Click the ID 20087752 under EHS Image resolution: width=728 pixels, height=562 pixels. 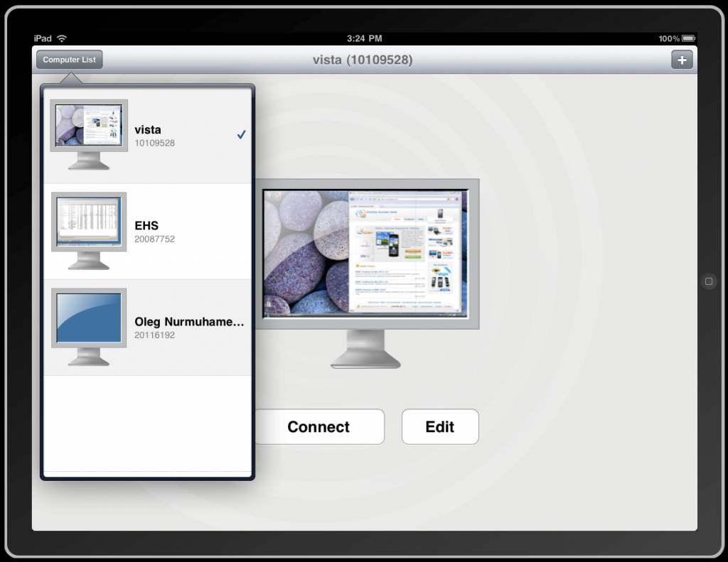pos(154,239)
